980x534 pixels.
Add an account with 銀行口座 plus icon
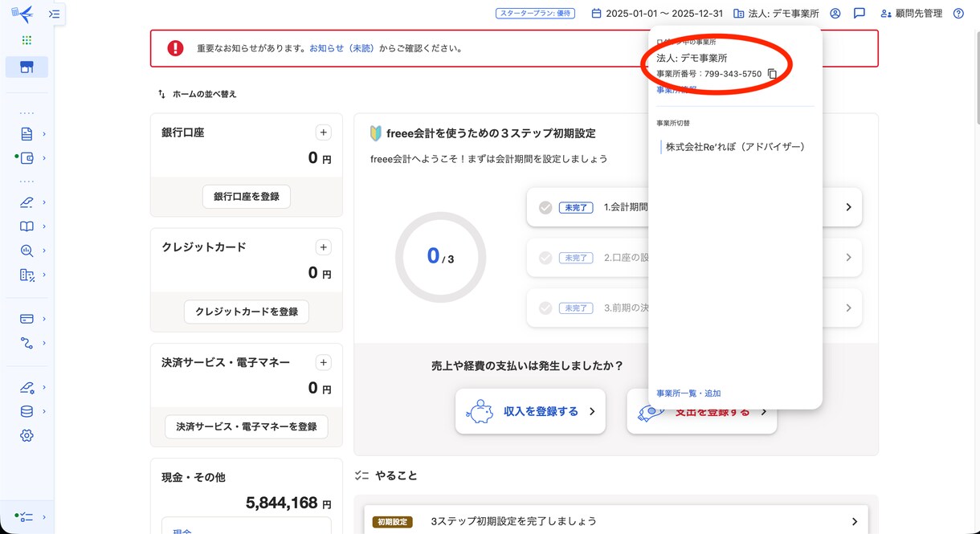323,132
